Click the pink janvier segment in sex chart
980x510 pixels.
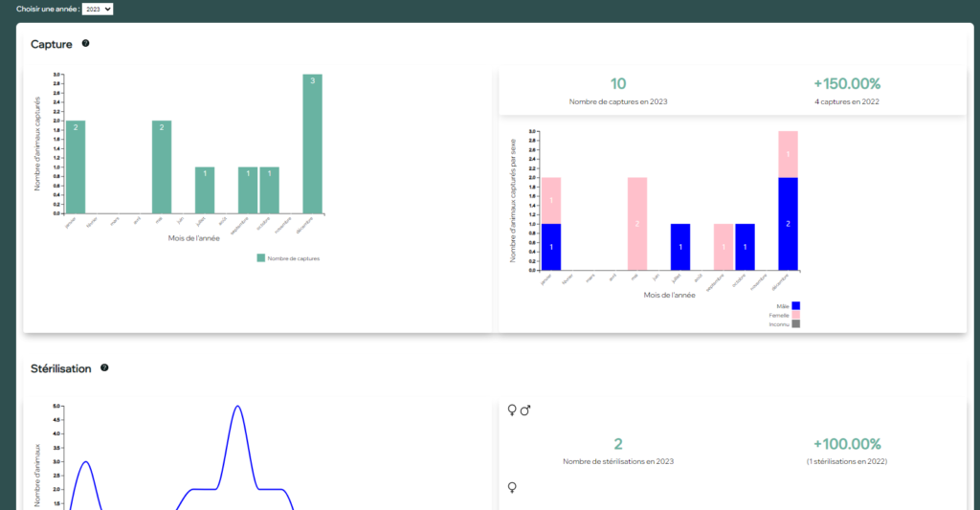551,201
